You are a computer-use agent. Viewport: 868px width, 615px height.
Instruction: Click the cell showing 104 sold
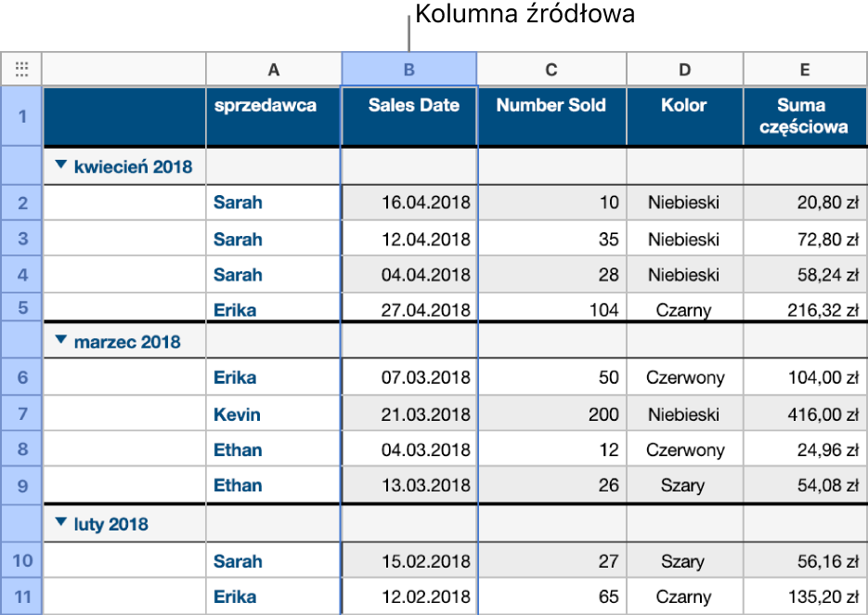551,310
